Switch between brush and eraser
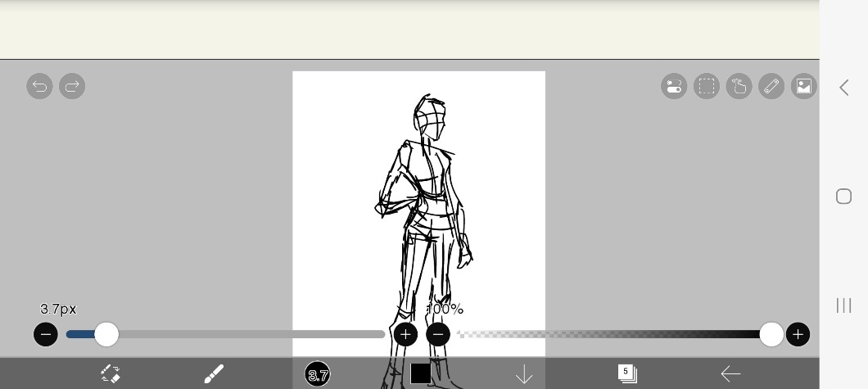Image resolution: width=868 pixels, height=389 pixels. pos(111,374)
